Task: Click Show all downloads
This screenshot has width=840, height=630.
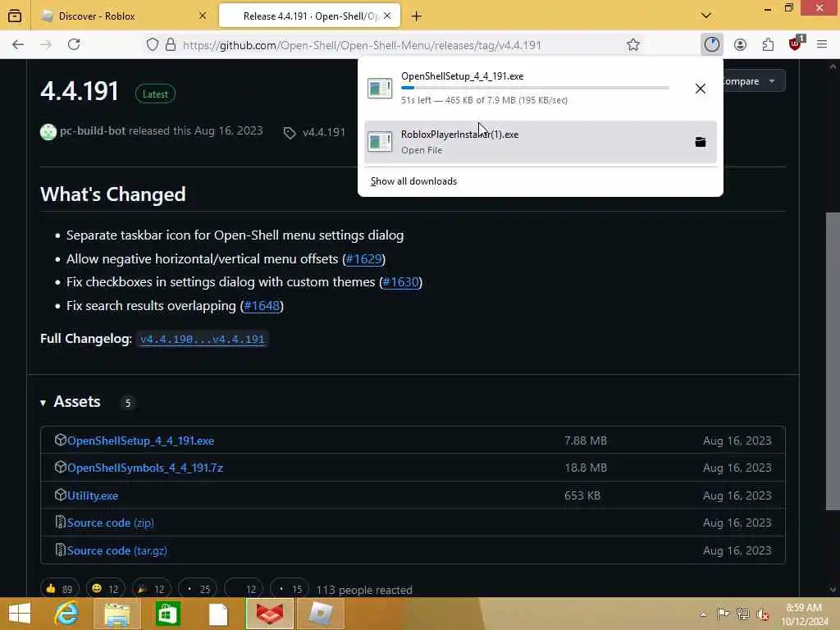Action: click(413, 181)
